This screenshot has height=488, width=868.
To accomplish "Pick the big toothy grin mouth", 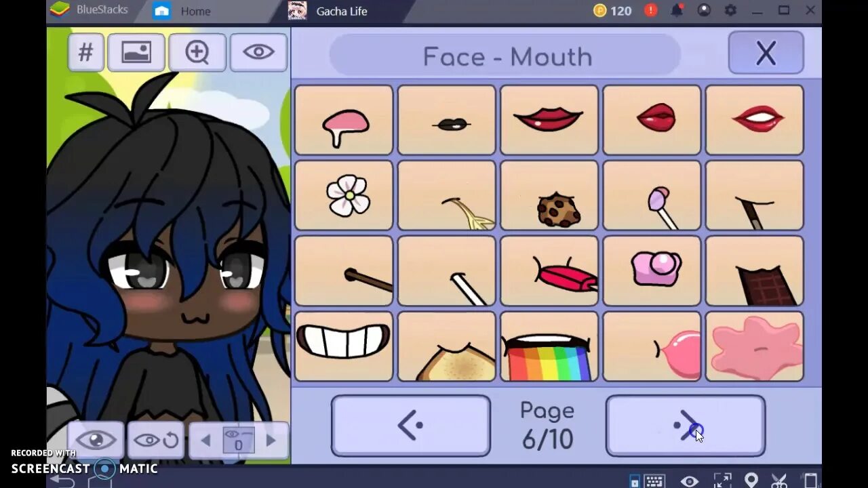I will tap(344, 346).
